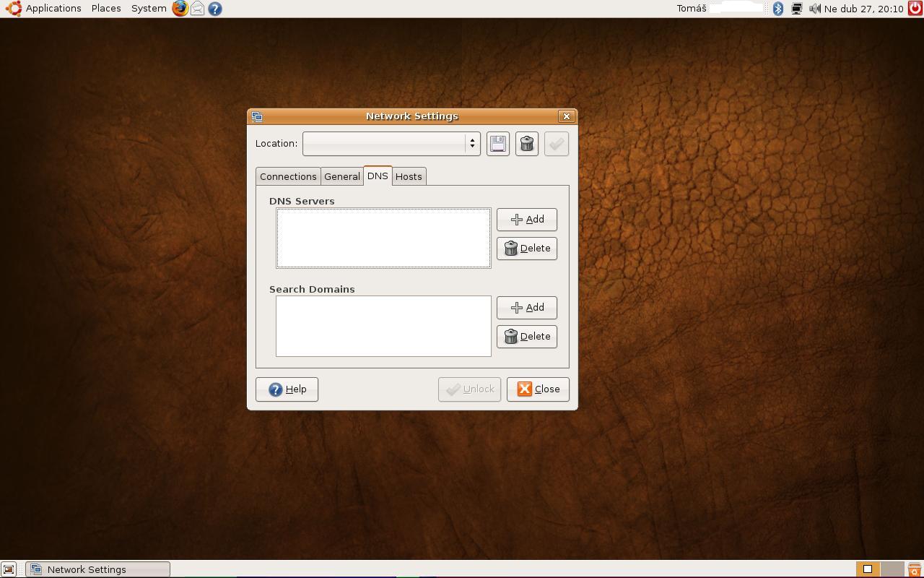
Task: Open the mail client panel icon
Action: (197, 9)
